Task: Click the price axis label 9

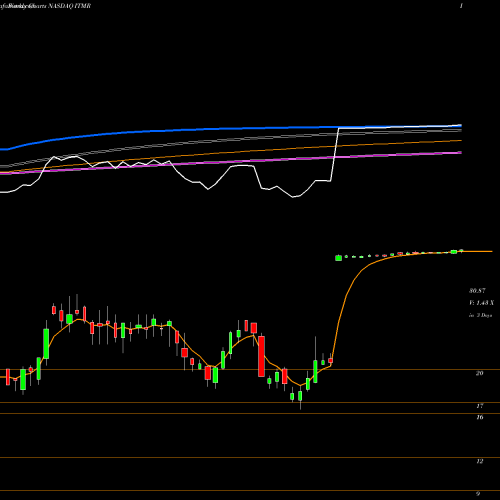Action: [x=478, y=494]
